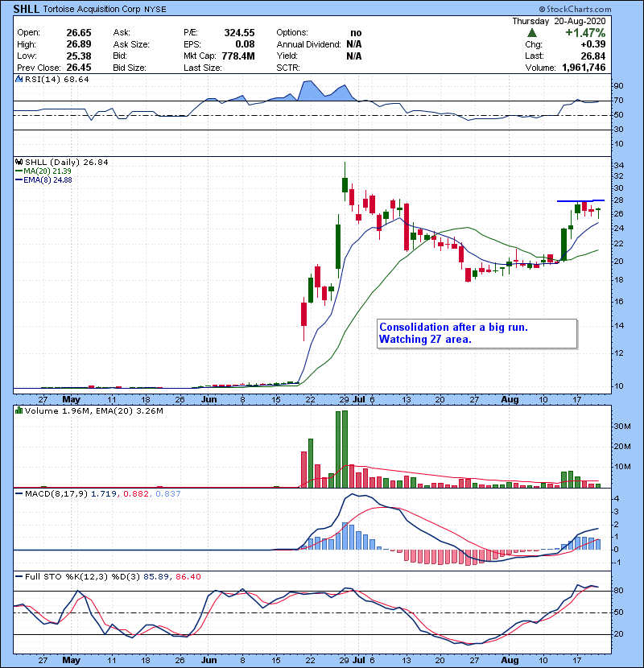Click the Full STO legend line marker
Image resolution: width=644 pixels, height=668 pixels.
(19, 577)
